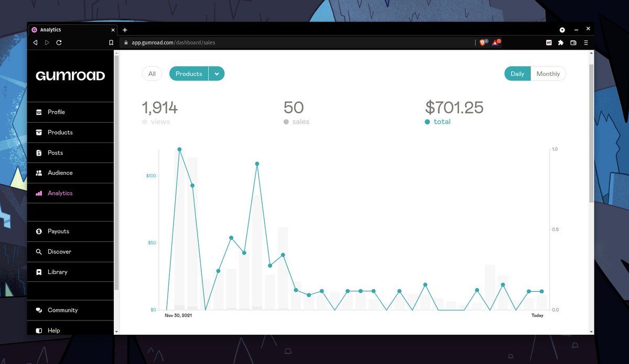This screenshot has height=364, width=629.
Task: Click the Gumroad logo in sidebar
Action: (70, 76)
